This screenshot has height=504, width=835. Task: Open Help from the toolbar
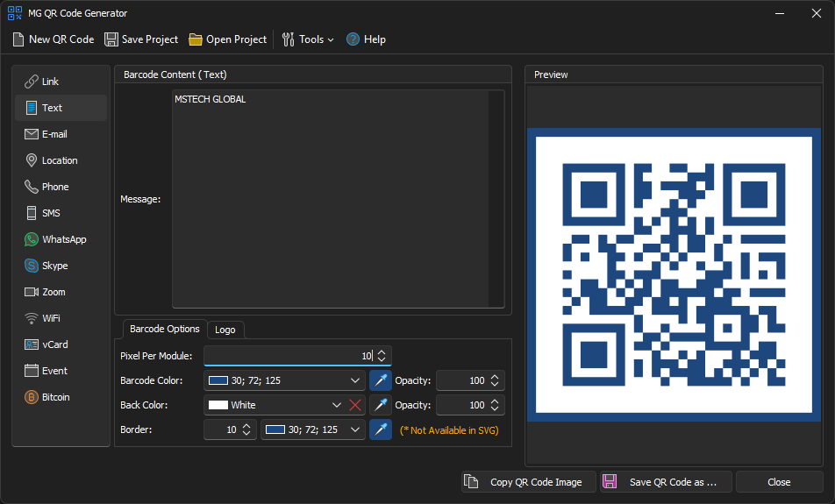click(366, 39)
